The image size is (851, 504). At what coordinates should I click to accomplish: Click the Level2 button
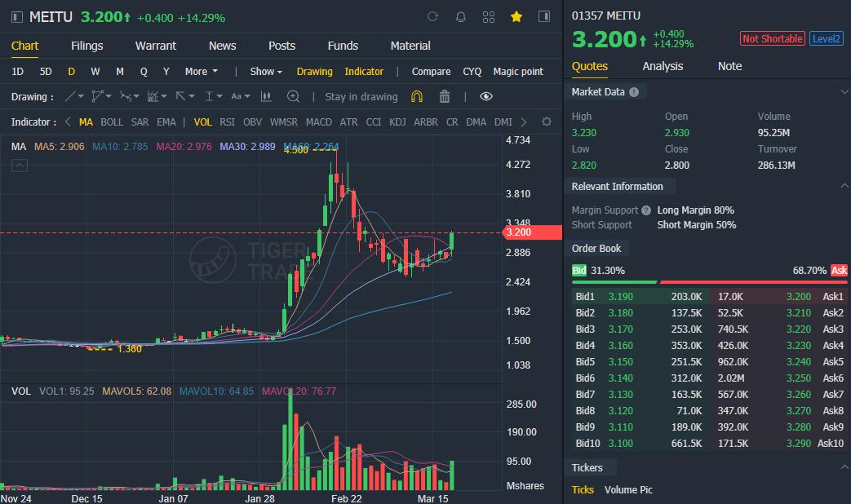825,38
